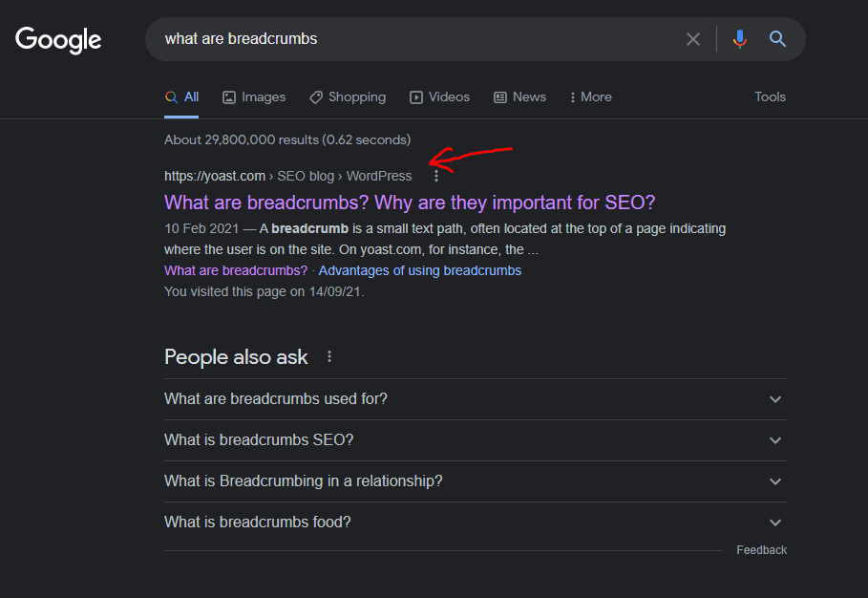Click the 'Advantages of using breadcrumbs' sitelink
Image resolution: width=868 pixels, height=598 pixels.
(x=419, y=270)
